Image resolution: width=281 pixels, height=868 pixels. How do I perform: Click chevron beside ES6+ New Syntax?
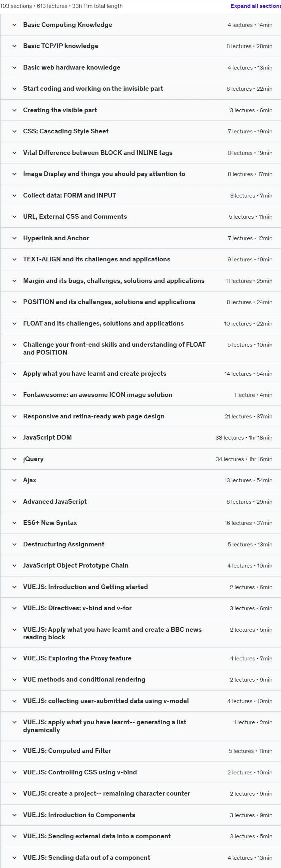tap(14, 523)
